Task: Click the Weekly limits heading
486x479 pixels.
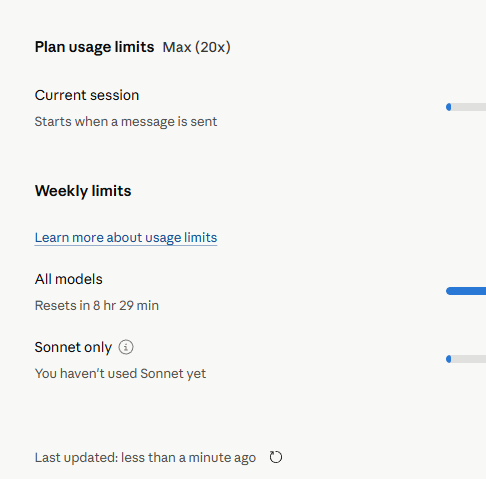Action: click(83, 191)
